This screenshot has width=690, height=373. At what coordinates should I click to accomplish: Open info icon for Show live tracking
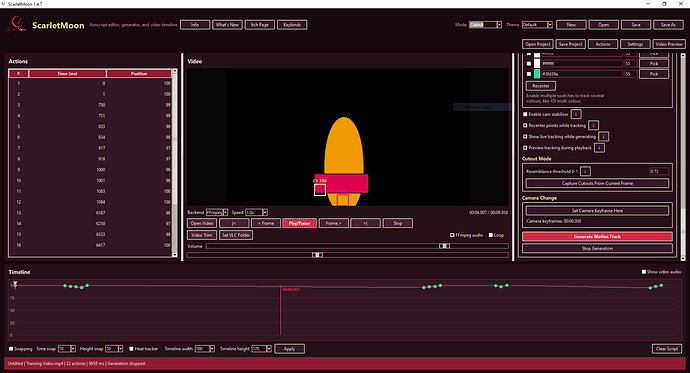(x=603, y=136)
